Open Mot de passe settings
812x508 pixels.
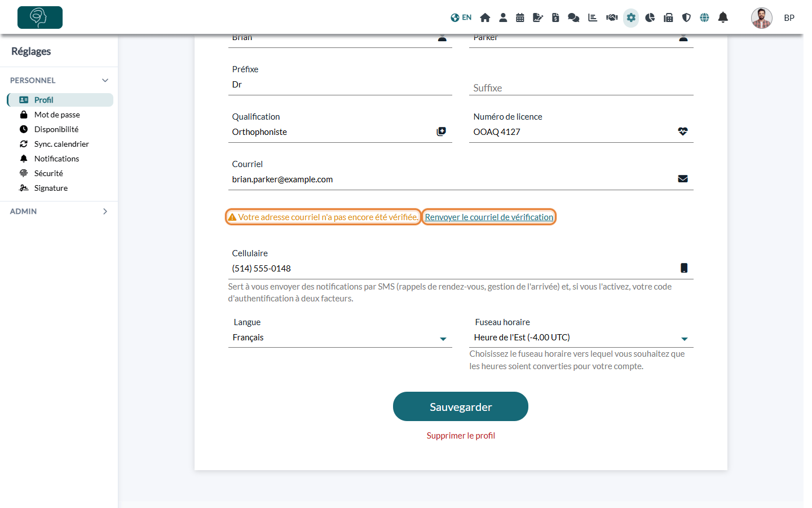click(57, 115)
